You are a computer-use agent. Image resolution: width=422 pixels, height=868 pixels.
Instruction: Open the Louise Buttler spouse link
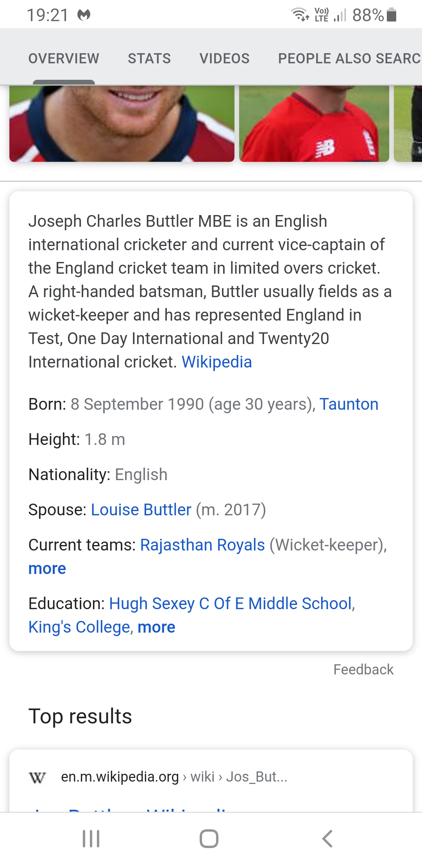pos(141,510)
